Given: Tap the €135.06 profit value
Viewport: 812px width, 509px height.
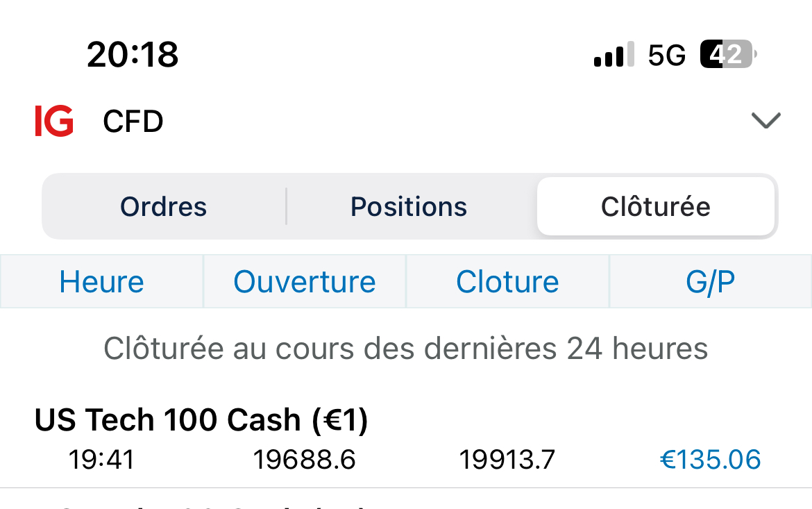Looking at the screenshot, I should 710,460.
